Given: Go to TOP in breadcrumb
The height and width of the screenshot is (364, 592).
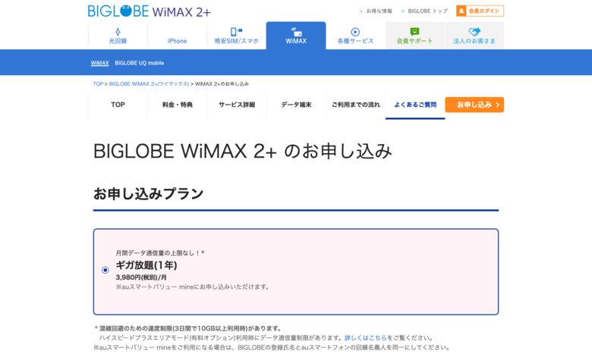Looking at the screenshot, I should click(98, 83).
